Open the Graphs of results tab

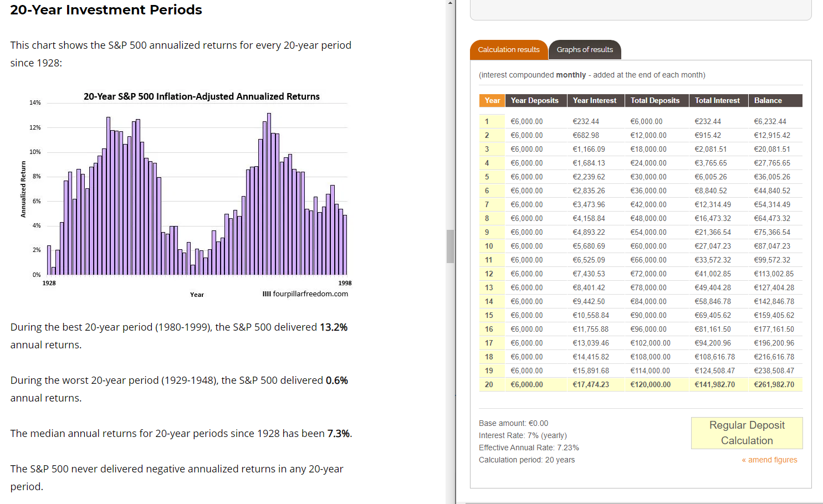[x=585, y=50]
